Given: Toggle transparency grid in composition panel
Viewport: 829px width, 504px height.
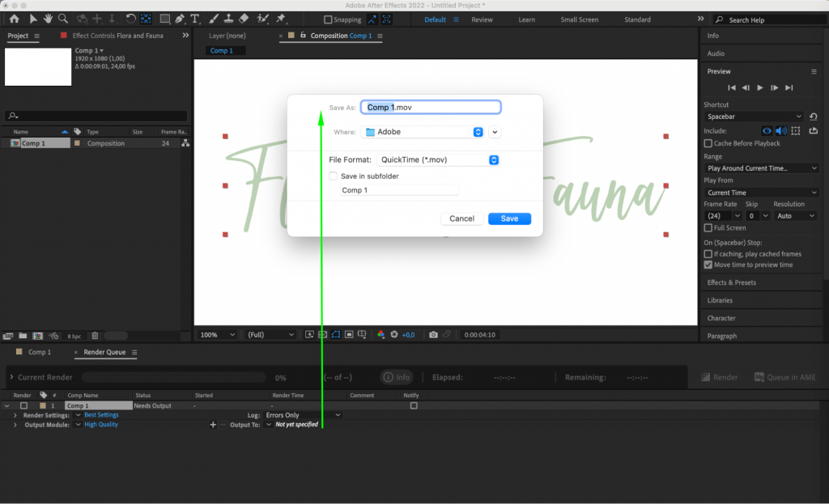Looking at the screenshot, I should (322, 333).
